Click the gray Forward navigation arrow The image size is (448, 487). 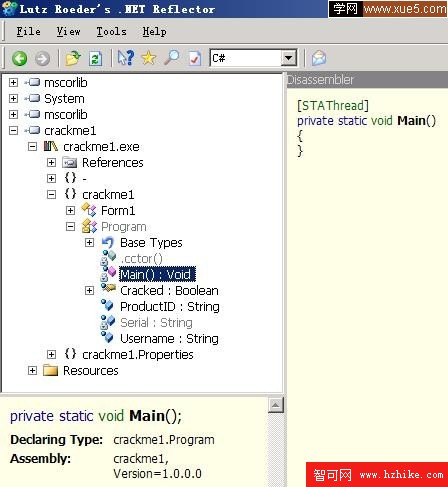coord(43,59)
